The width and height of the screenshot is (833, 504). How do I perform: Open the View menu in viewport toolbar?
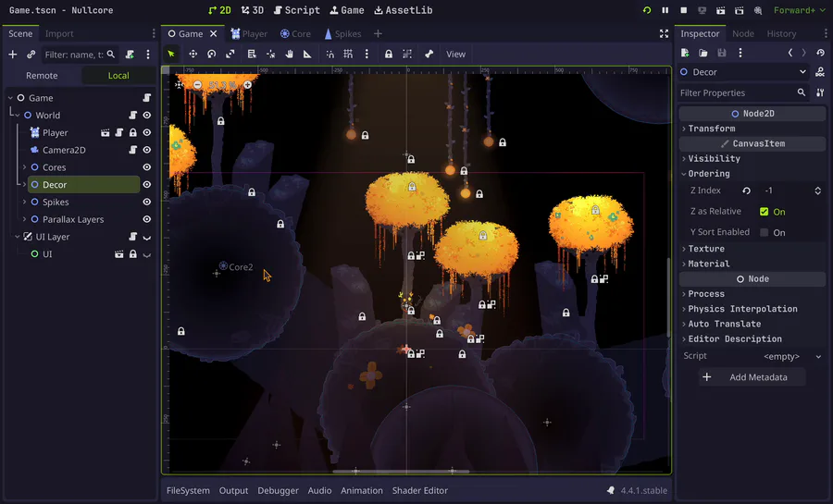point(455,55)
